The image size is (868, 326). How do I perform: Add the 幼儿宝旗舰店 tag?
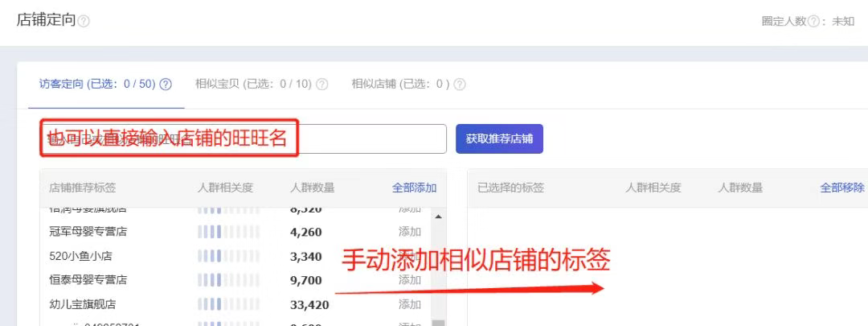(410, 304)
